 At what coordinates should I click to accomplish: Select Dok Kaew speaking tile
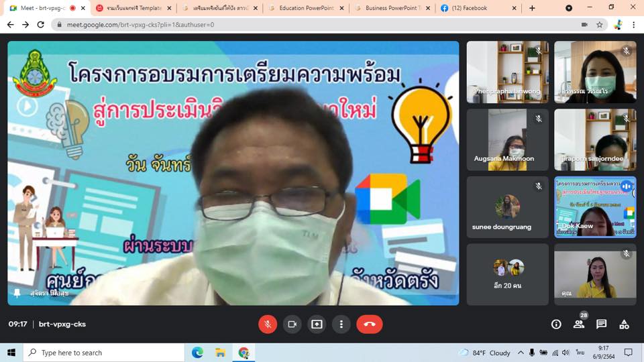[x=595, y=207]
